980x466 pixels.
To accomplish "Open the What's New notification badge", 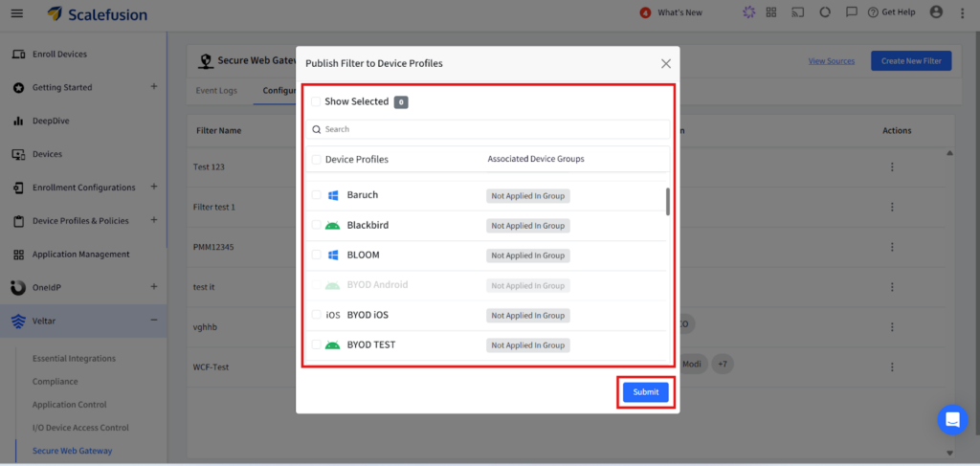I will pyautogui.click(x=646, y=12).
